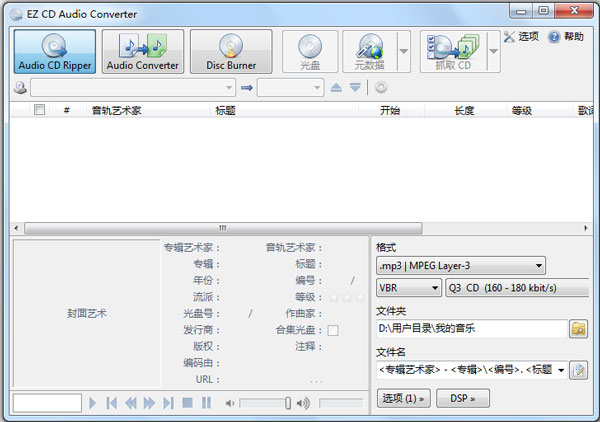This screenshot has width=600, height=422.
Task: Click the edit filename pattern icon
Action: [578, 370]
